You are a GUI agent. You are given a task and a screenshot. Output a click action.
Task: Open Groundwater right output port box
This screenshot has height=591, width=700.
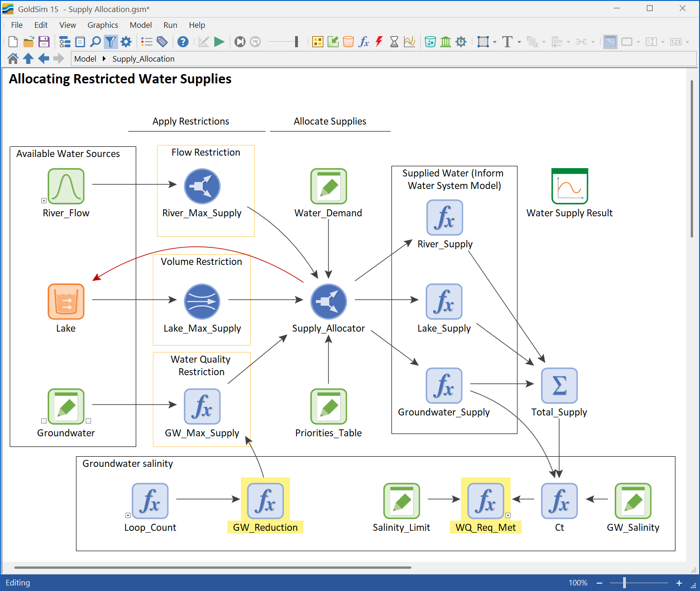pyautogui.click(x=88, y=421)
